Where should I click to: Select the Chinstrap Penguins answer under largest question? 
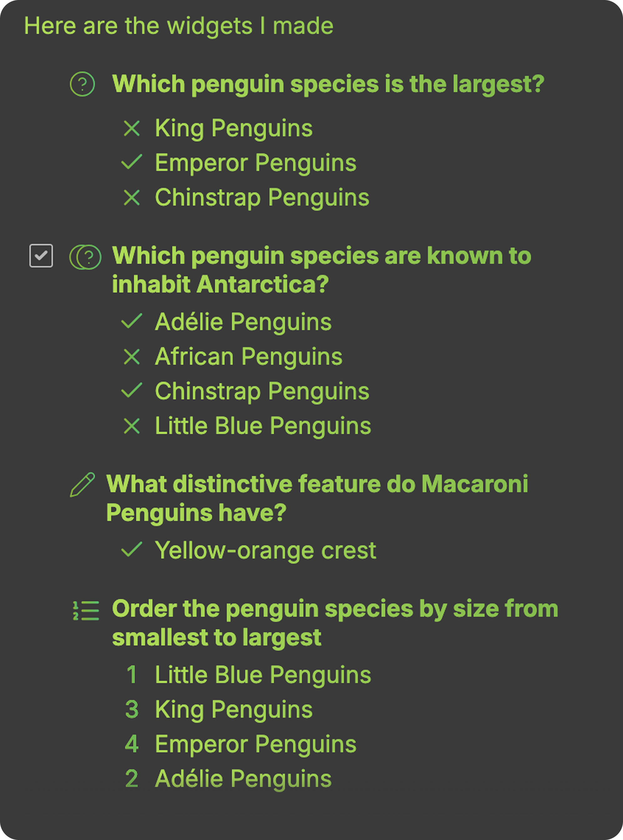[262, 198]
